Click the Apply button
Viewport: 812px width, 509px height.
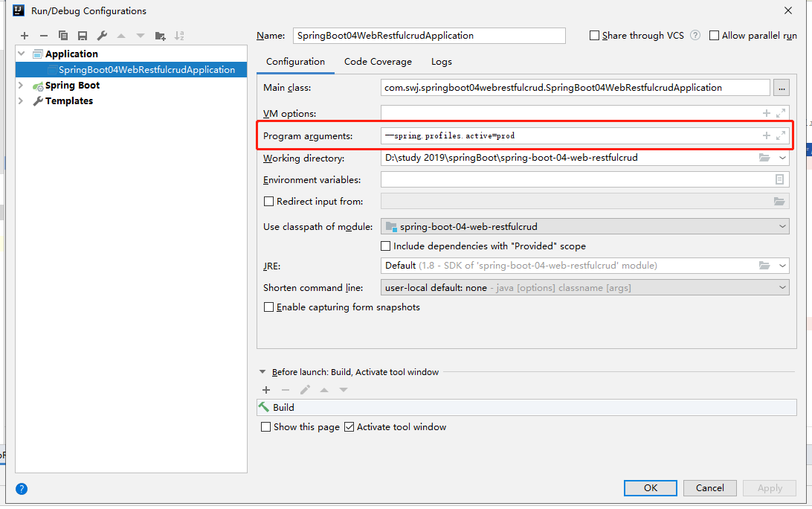tap(770, 487)
